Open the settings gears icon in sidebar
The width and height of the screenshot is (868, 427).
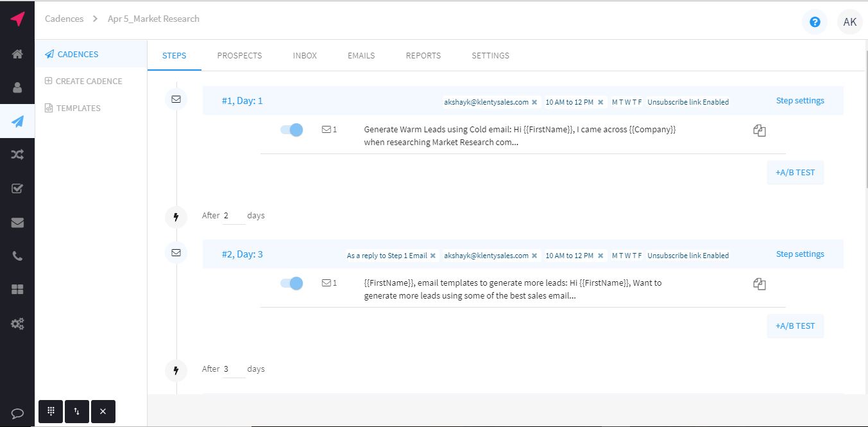pos(17,324)
